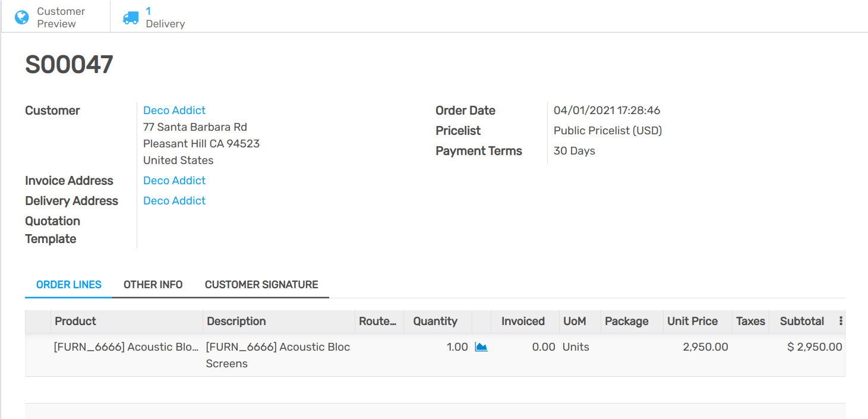
Task: Open the Delivery Address Deco Addict link
Action: click(174, 201)
